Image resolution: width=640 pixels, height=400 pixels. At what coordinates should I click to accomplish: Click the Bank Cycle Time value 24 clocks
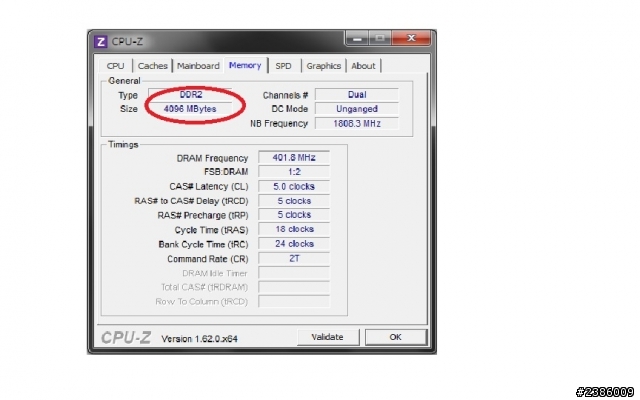[x=294, y=244]
